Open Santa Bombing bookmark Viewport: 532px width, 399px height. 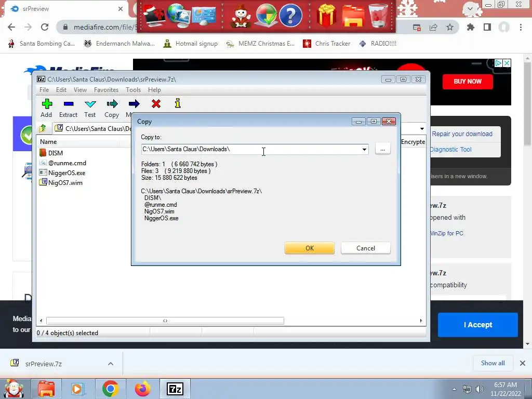click(x=42, y=44)
